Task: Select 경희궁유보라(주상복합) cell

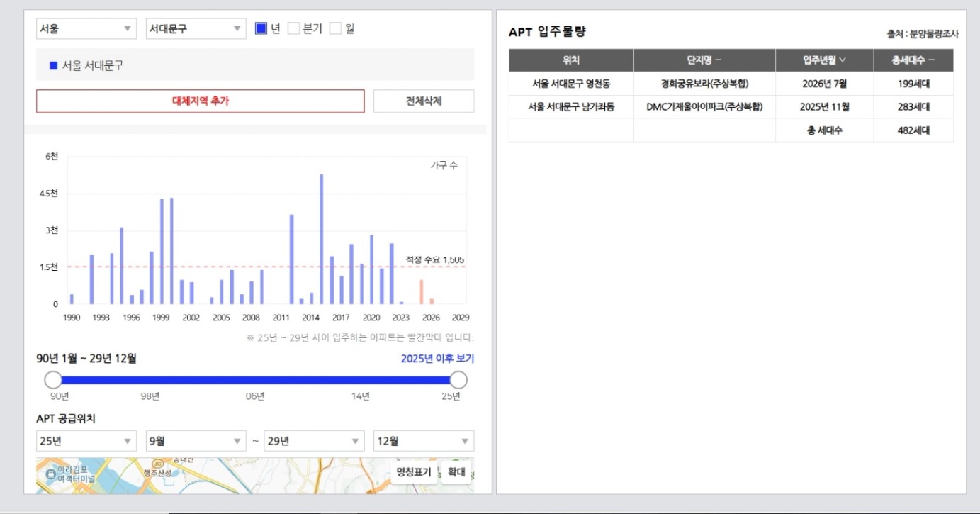Action: pyautogui.click(x=704, y=84)
